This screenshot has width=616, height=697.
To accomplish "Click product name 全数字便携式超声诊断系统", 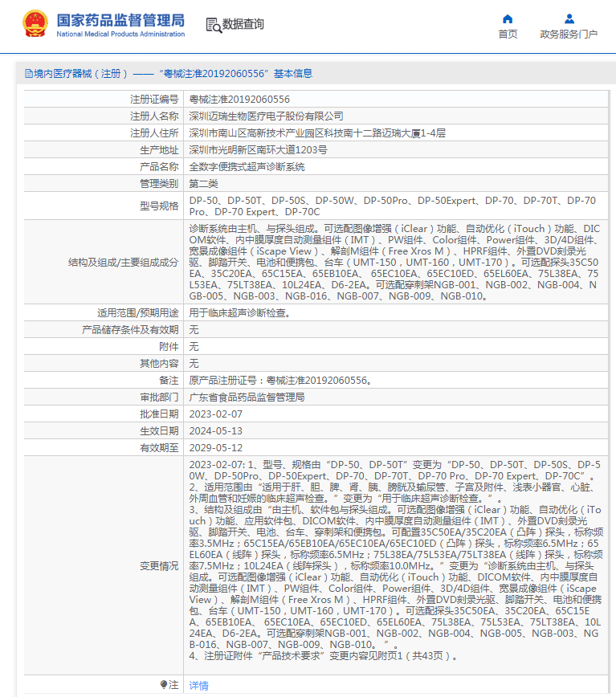I will [x=247, y=167].
